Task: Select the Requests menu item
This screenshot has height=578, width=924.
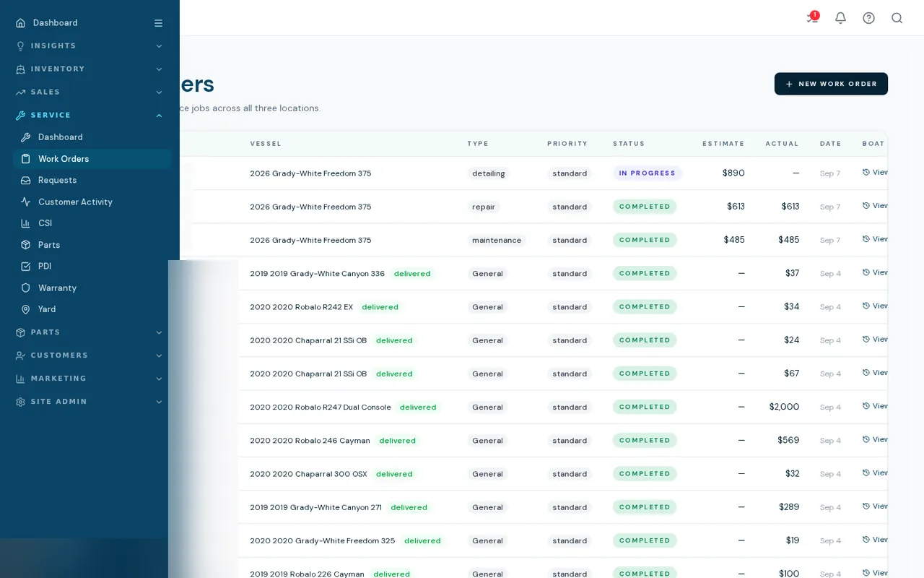Action: (x=92, y=181)
